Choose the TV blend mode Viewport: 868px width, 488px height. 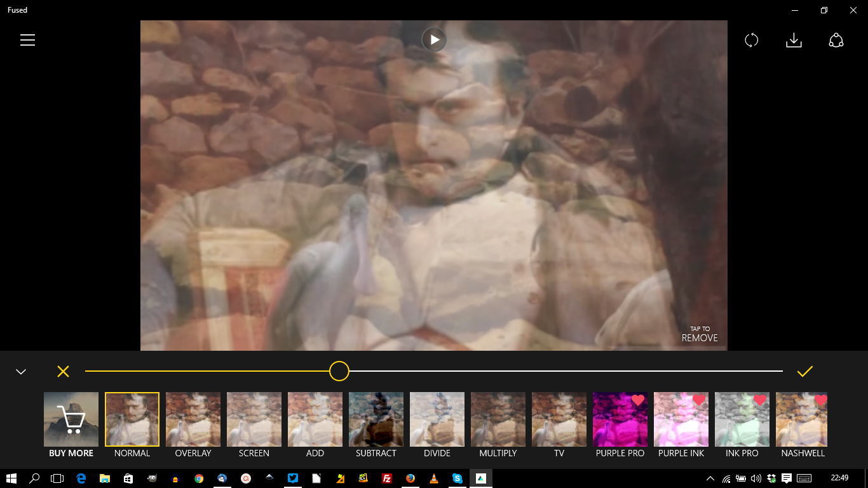pos(559,419)
